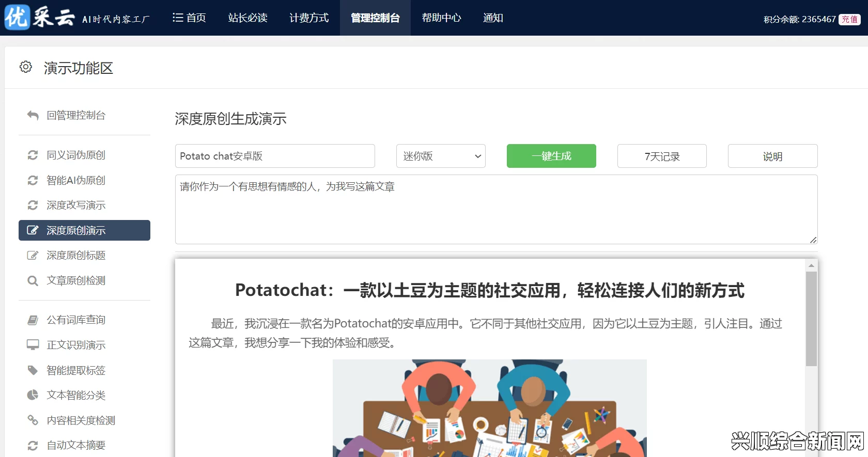Open the 站长必读 menu item
The image size is (868, 457).
coord(247,18)
